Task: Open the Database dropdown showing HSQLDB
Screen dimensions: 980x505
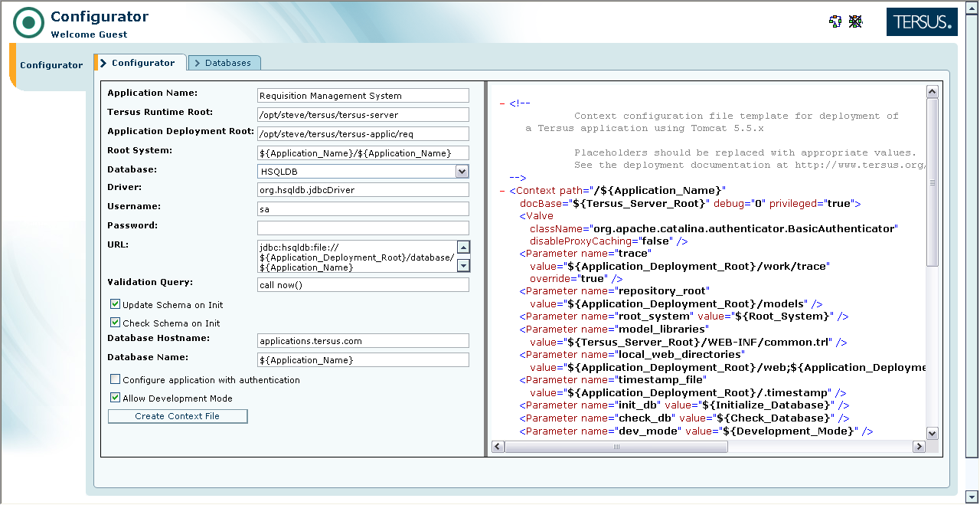Action: [x=462, y=172]
